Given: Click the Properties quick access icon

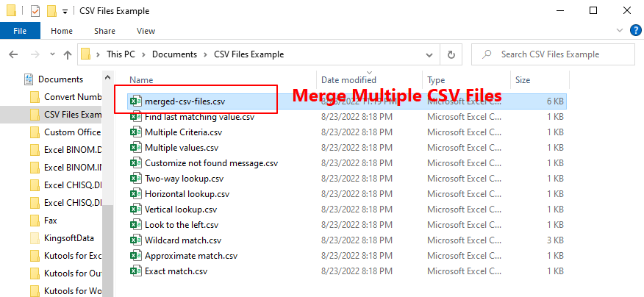Looking at the screenshot, I should pos(35,11).
